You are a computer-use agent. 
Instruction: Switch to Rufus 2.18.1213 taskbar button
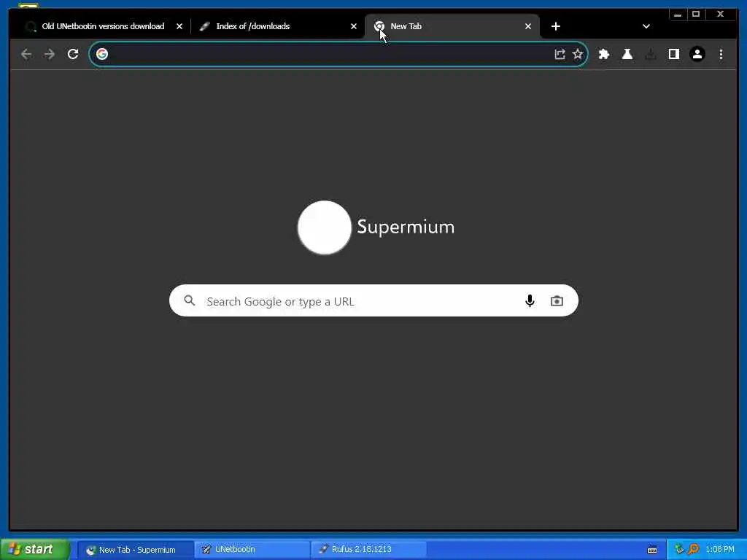click(x=368, y=550)
